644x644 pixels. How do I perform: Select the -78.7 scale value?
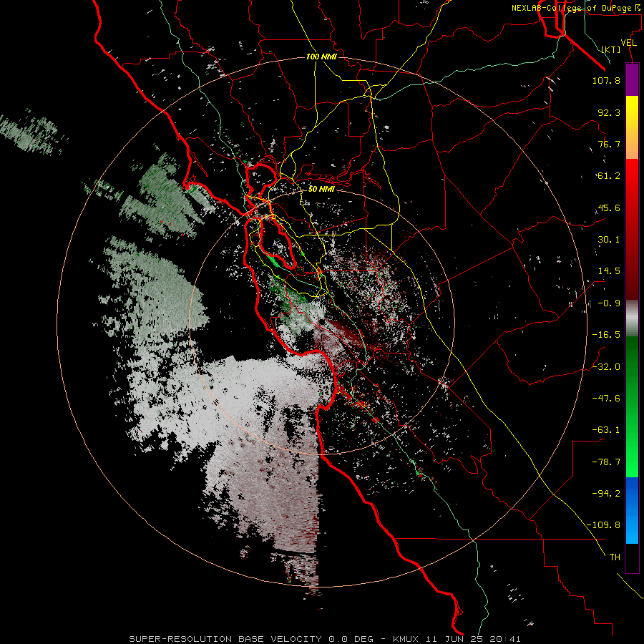(x=606, y=462)
